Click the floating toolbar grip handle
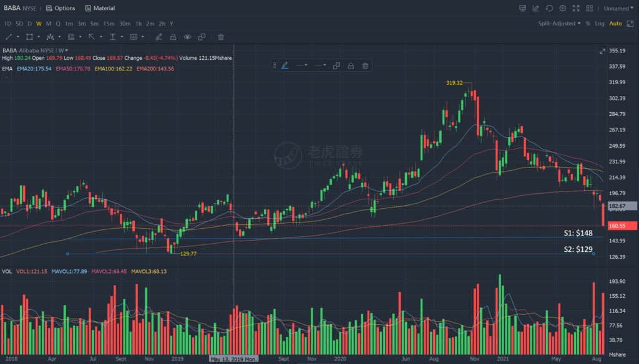Image resolution: width=639 pixels, height=364 pixels. pyautogui.click(x=275, y=65)
